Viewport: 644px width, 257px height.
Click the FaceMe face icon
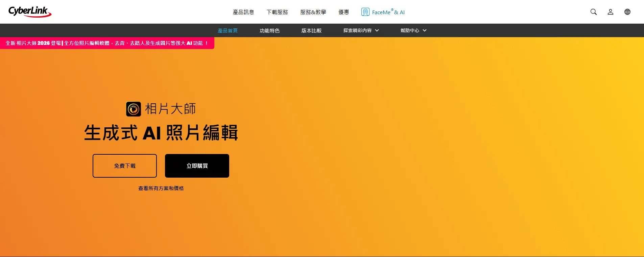[365, 12]
